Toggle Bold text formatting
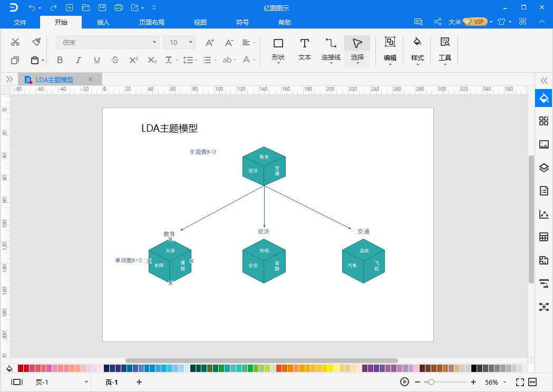The height and width of the screenshot is (392, 553). coord(60,60)
